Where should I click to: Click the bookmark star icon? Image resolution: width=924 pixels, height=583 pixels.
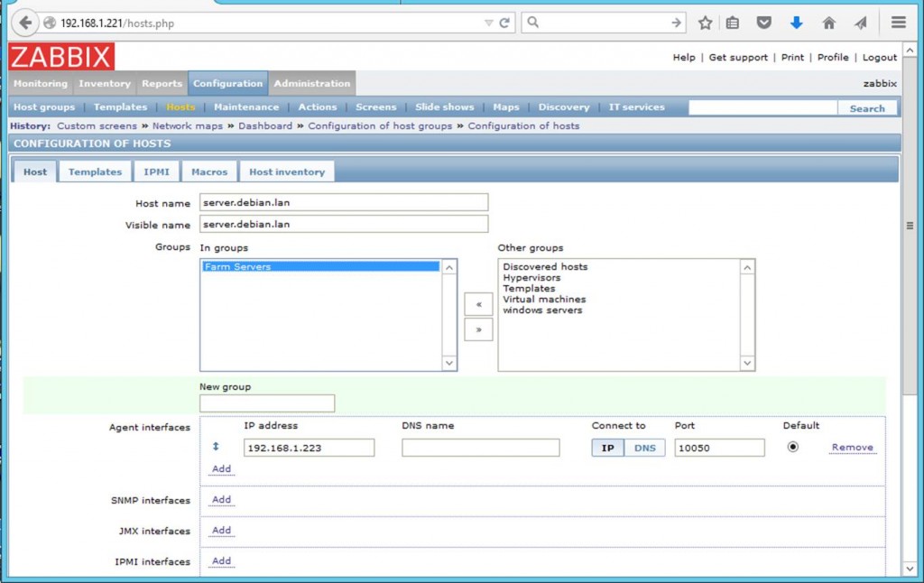pyautogui.click(x=704, y=23)
